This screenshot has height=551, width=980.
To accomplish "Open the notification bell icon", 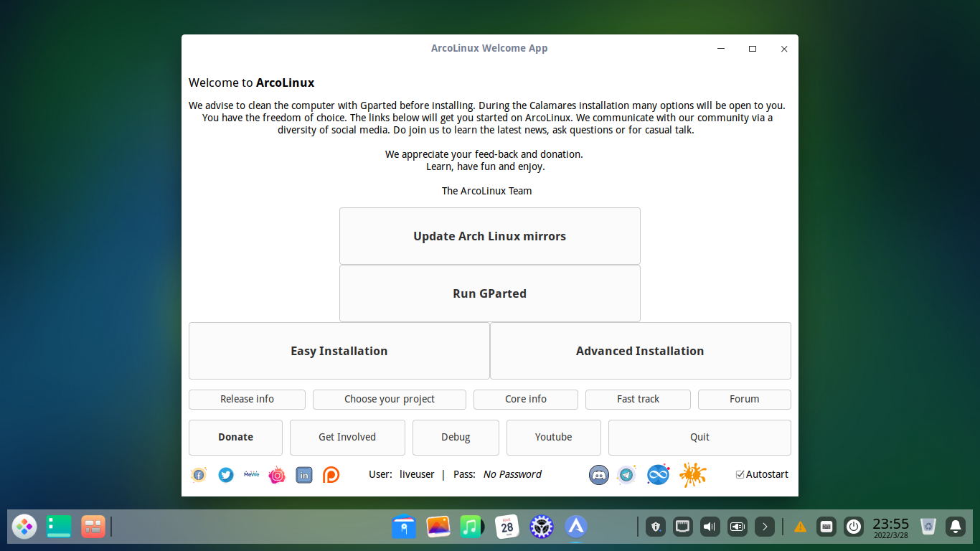I will point(956,527).
